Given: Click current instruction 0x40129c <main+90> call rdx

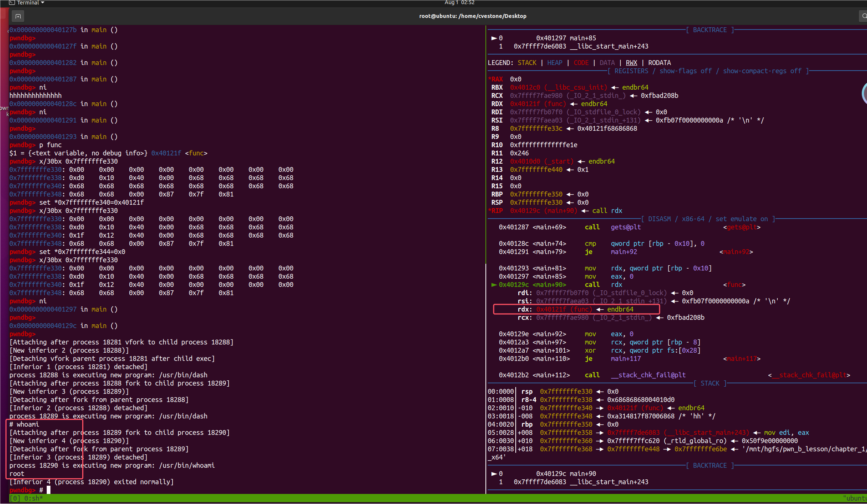Looking at the screenshot, I should point(618,285).
